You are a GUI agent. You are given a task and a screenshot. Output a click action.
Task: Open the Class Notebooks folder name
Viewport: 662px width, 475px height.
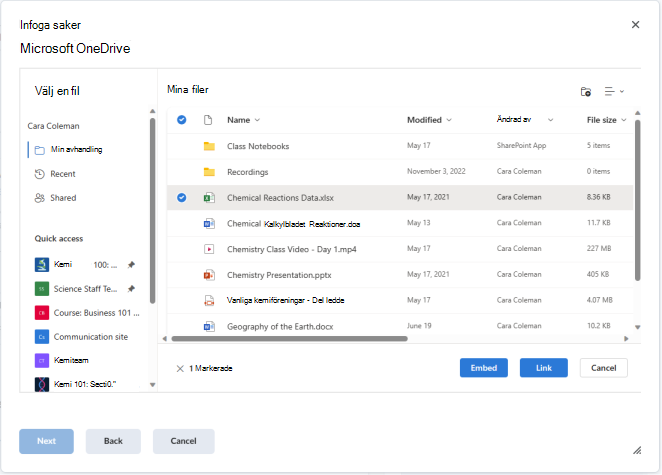pyautogui.click(x=258, y=146)
